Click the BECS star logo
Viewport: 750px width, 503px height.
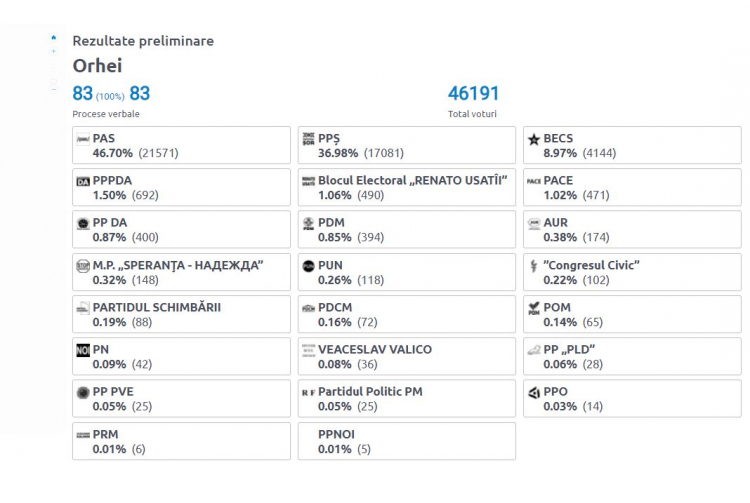[534, 140]
